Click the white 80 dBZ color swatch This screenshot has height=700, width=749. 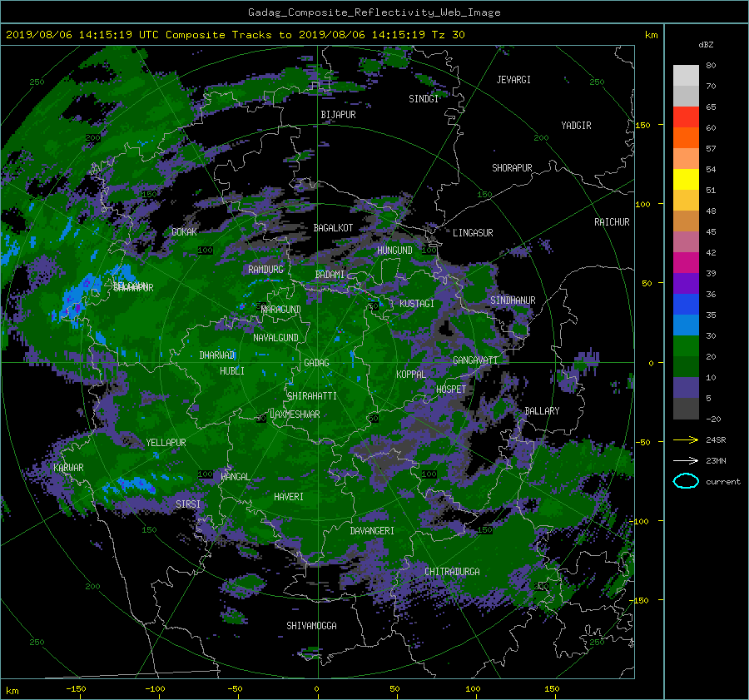(686, 75)
